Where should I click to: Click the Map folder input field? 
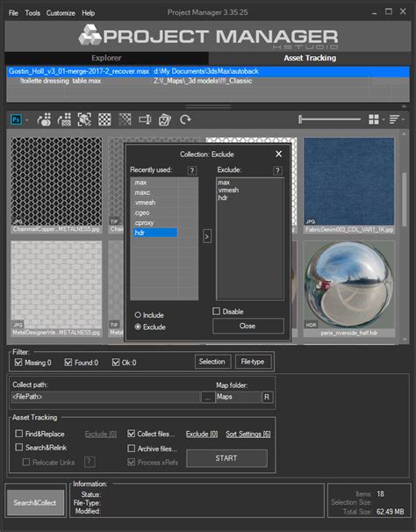pos(238,397)
